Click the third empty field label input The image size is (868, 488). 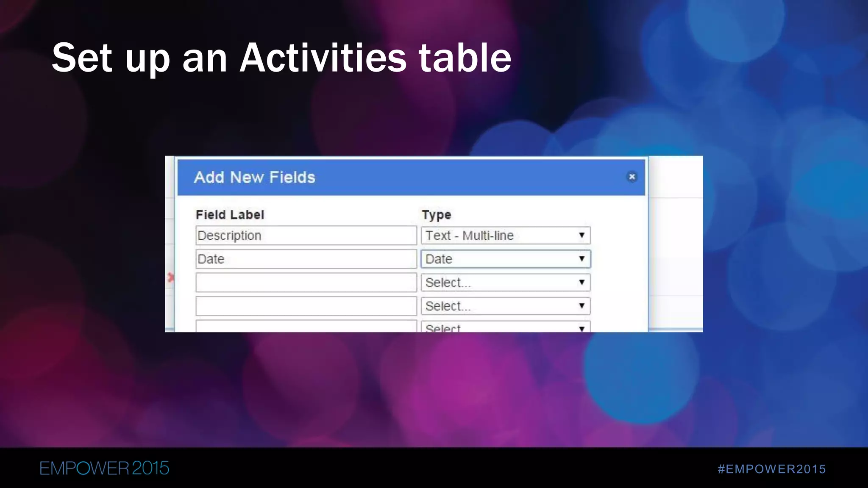click(x=306, y=283)
